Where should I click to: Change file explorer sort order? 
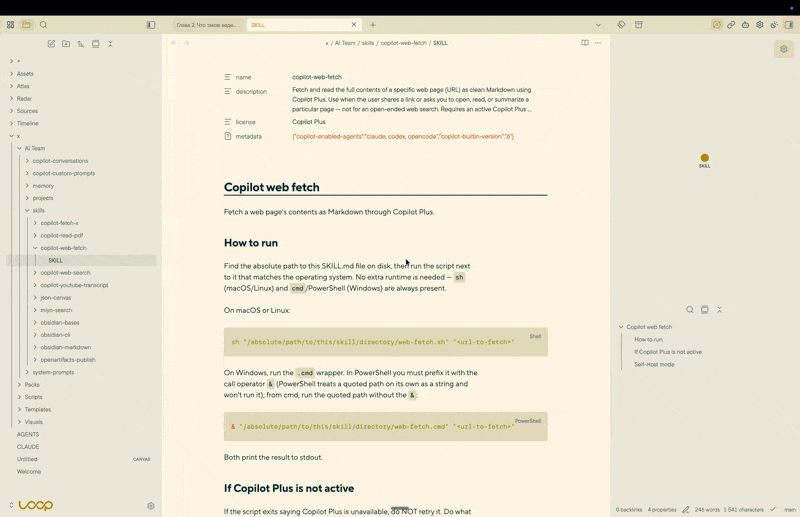tap(81, 44)
